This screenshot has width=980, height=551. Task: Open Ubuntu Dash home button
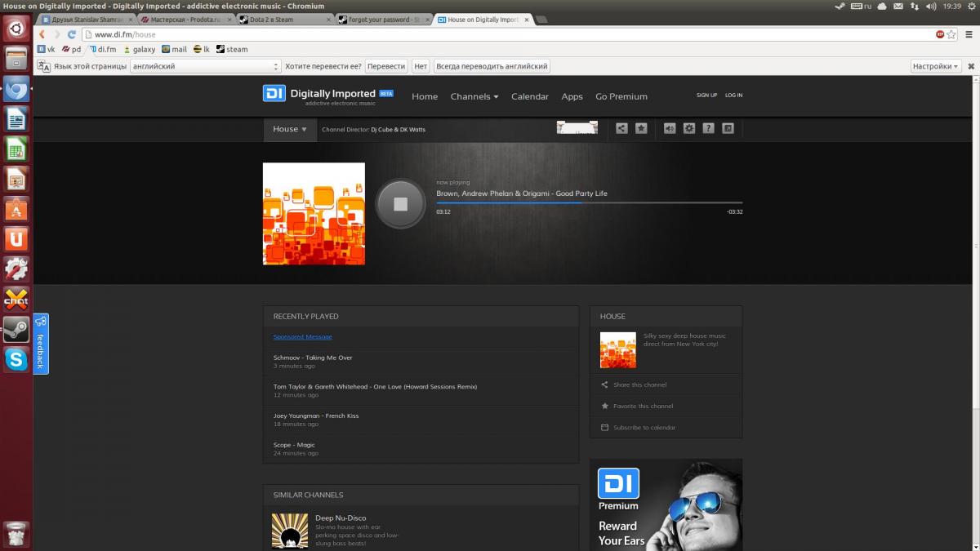point(16,29)
